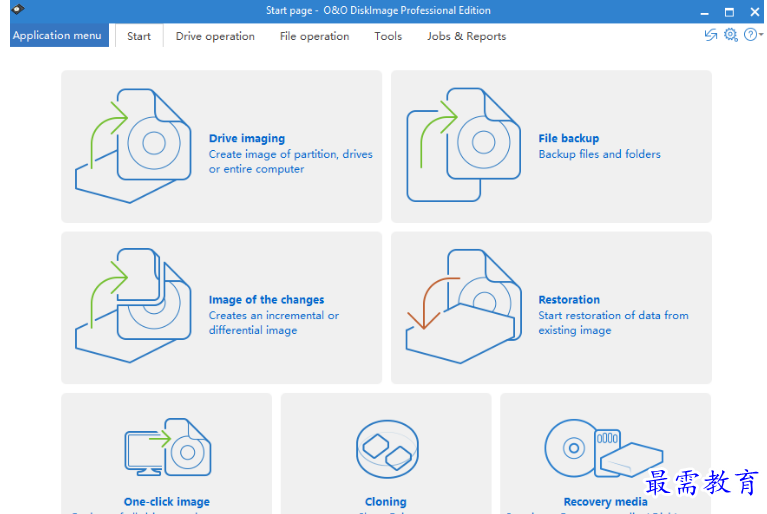
Task: Open the Drive imaging title link
Action: tap(247, 138)
